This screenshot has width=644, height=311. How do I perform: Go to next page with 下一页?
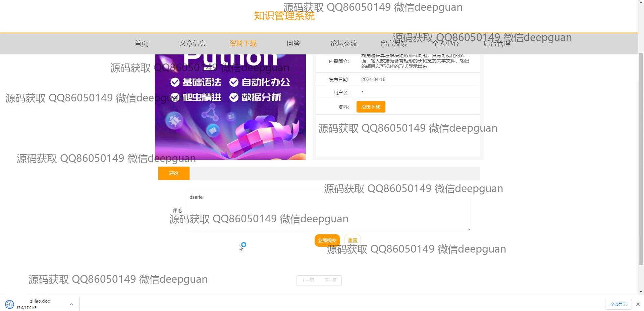330,280
